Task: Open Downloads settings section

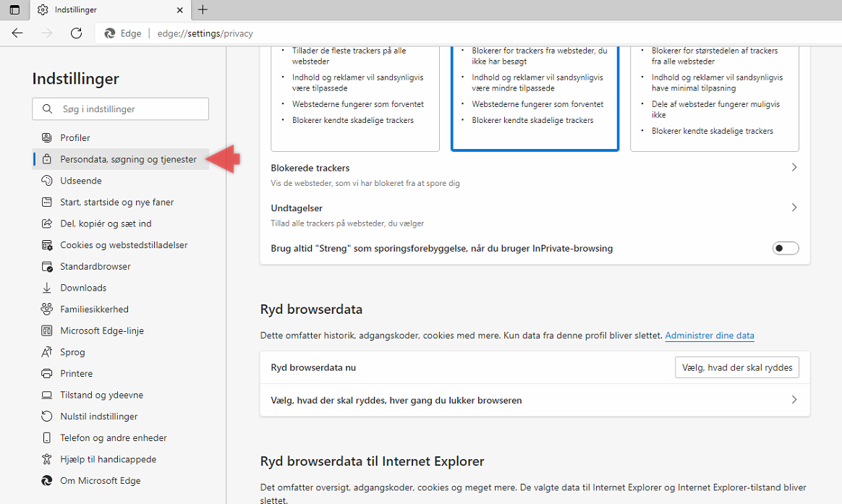Action: (120, 288)
